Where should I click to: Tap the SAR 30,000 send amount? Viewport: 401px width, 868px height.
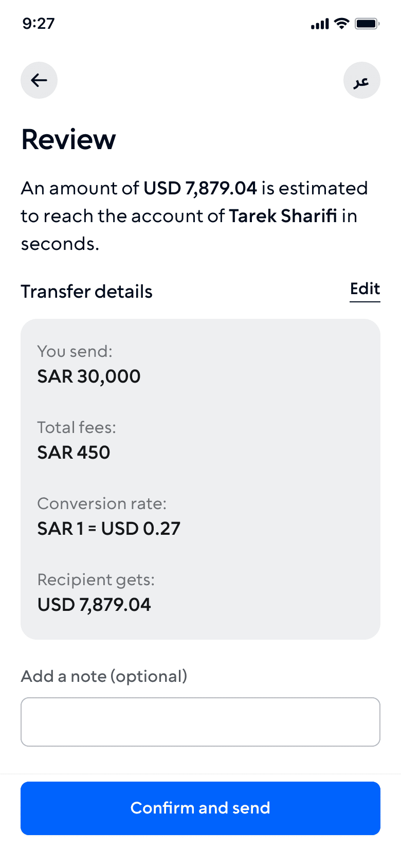89,376
